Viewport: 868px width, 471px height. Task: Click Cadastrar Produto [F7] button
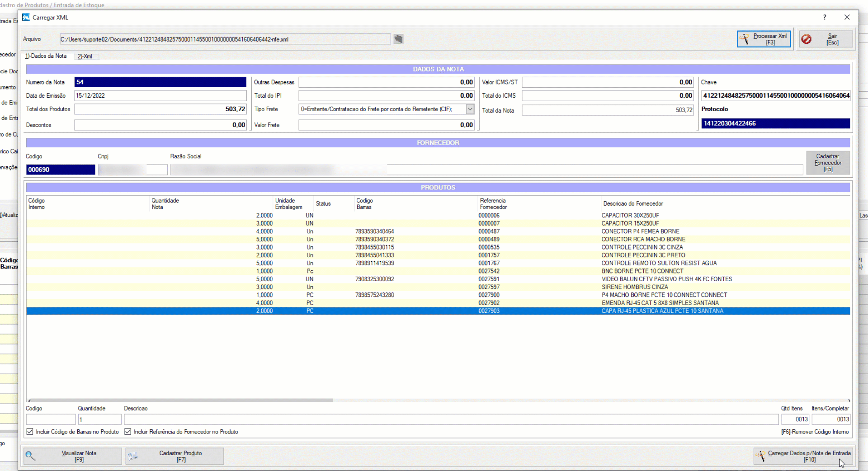pos(175,456)
